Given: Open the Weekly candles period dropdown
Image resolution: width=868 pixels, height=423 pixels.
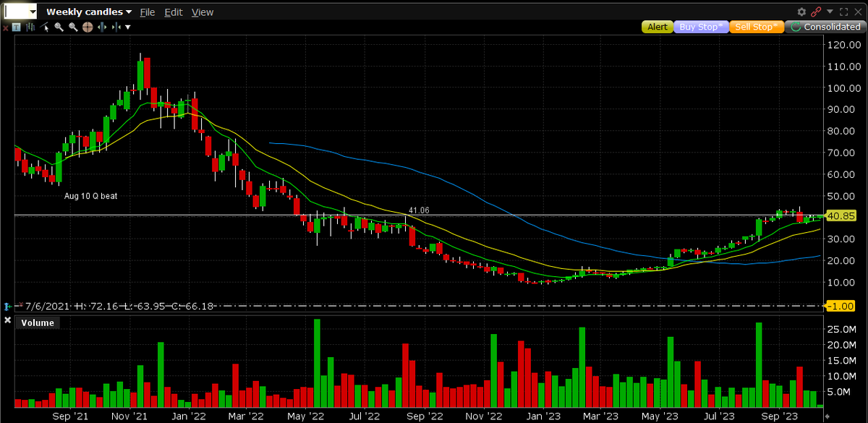Looking at the screenshot, I should (89, 12).
